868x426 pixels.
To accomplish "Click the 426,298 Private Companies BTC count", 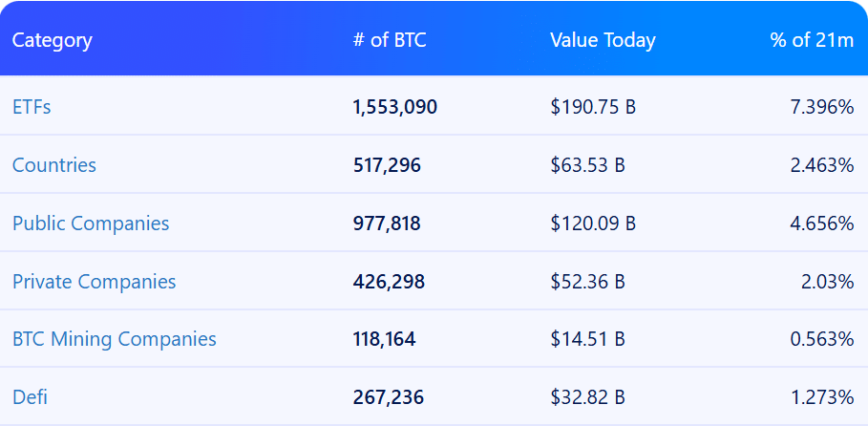I will click(x=389, y=282).
